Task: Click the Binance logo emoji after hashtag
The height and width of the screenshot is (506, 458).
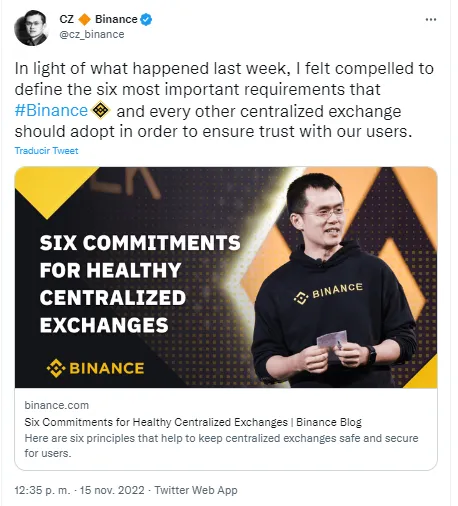Action: [101, 110]
